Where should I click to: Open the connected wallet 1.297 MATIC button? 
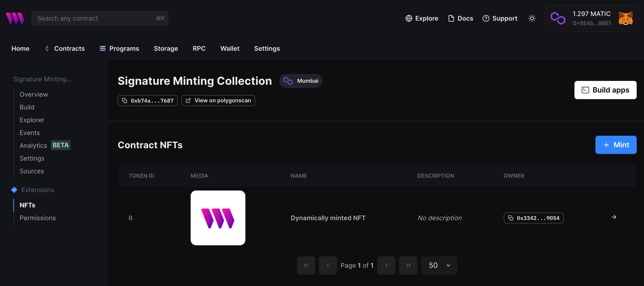(x=592, y=18)
